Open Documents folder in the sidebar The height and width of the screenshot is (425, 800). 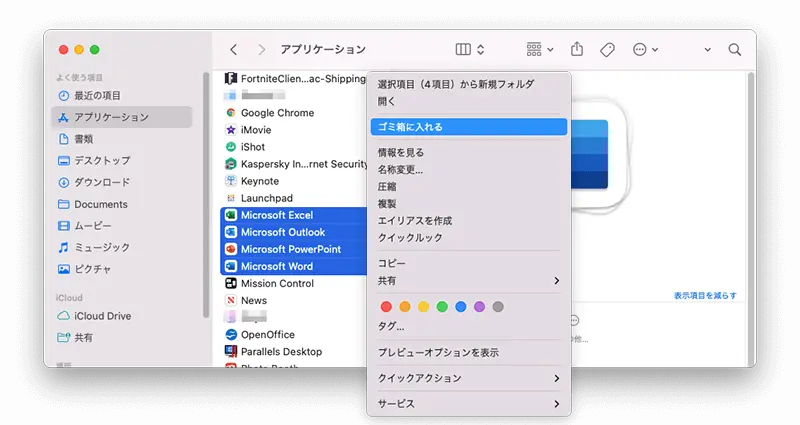click(121, 204)
